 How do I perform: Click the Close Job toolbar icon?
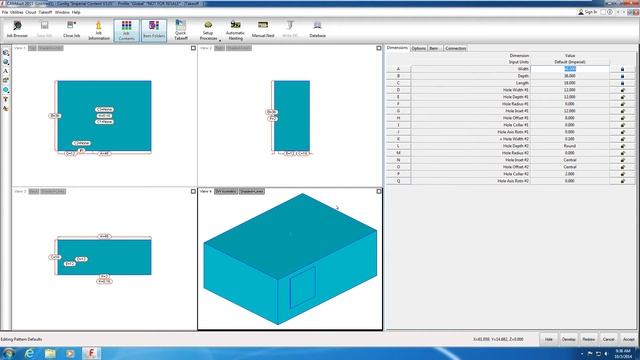coord(71,30)
